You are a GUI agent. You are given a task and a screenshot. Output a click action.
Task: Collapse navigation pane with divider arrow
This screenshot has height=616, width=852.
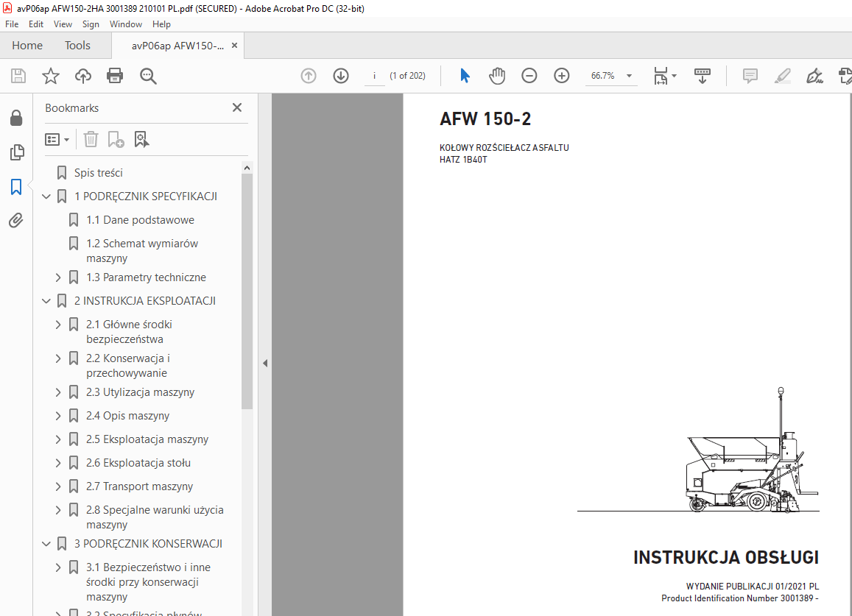tap(264, 363)
